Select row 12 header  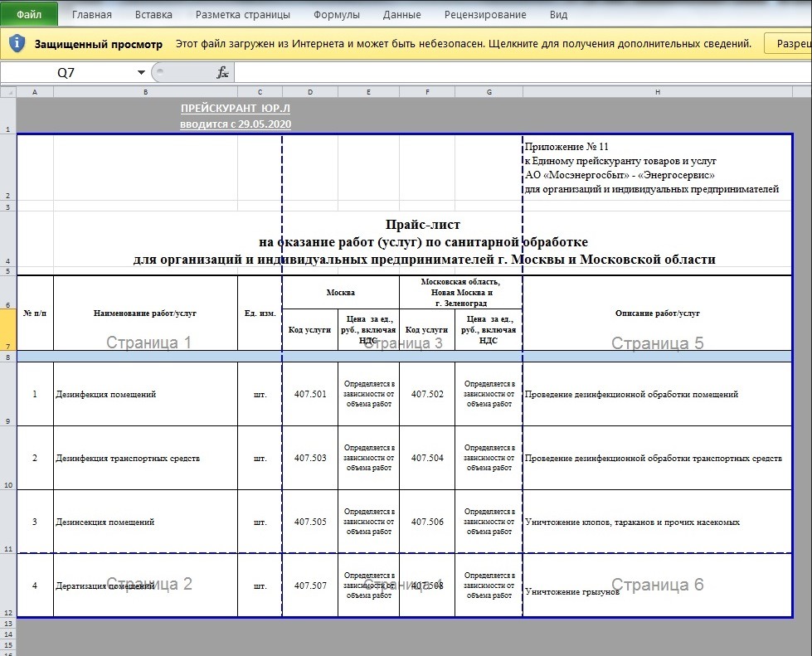point(8,586)
